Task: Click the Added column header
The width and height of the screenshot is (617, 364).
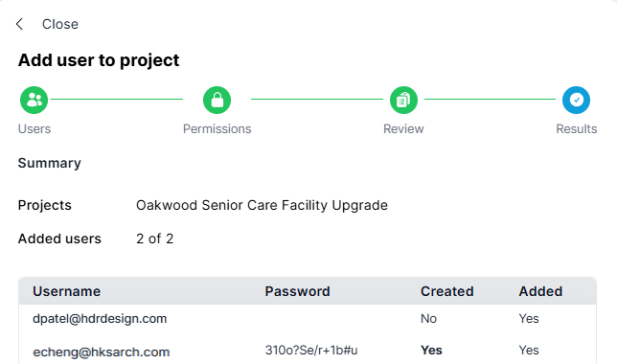Action: pos(540,291)
